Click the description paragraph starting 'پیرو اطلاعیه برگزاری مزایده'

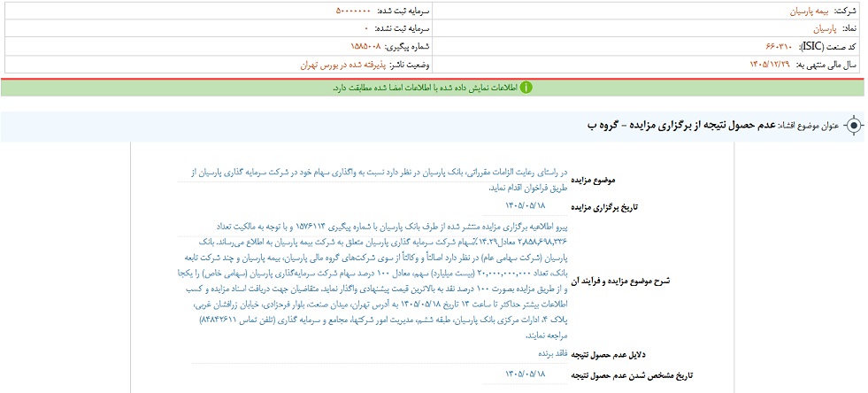[x=373, y=281]
